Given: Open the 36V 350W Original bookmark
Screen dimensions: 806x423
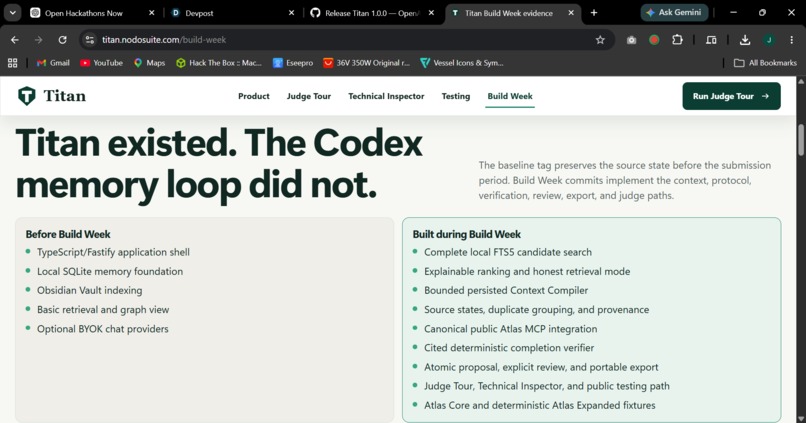Looking at the screenshot, I should point(367,63).
